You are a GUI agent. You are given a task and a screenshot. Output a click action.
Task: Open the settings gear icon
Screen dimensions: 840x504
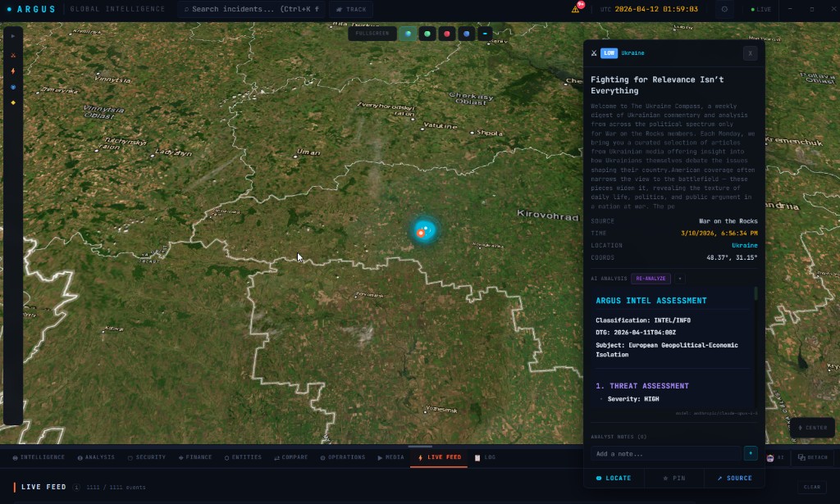(x=724, y=9)
